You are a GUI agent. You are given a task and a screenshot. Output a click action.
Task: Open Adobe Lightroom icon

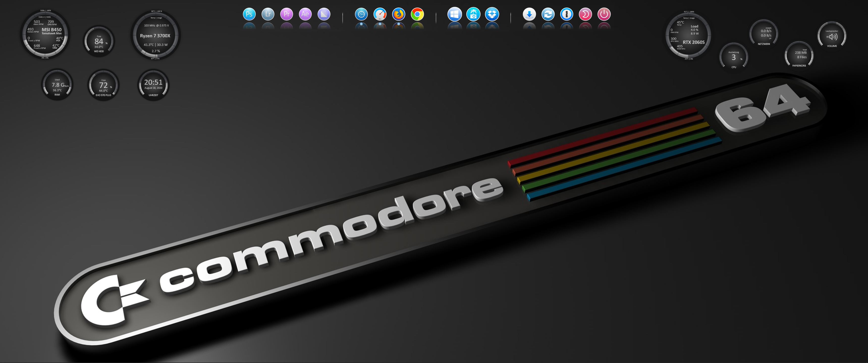pyautogui.click(x=268, y=14)
